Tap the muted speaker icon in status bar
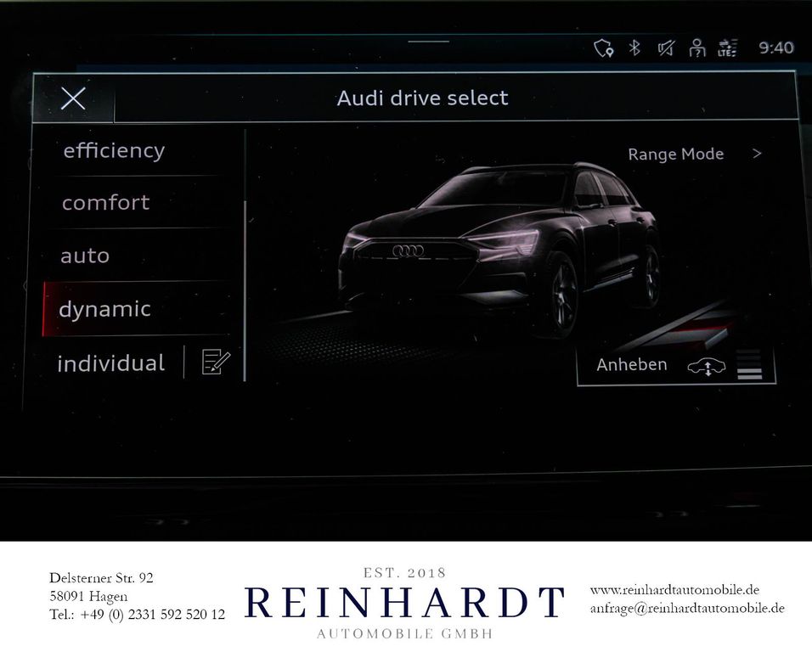This screenshot has height=652, width=812. pyautogui.click(x=665, y=48)
